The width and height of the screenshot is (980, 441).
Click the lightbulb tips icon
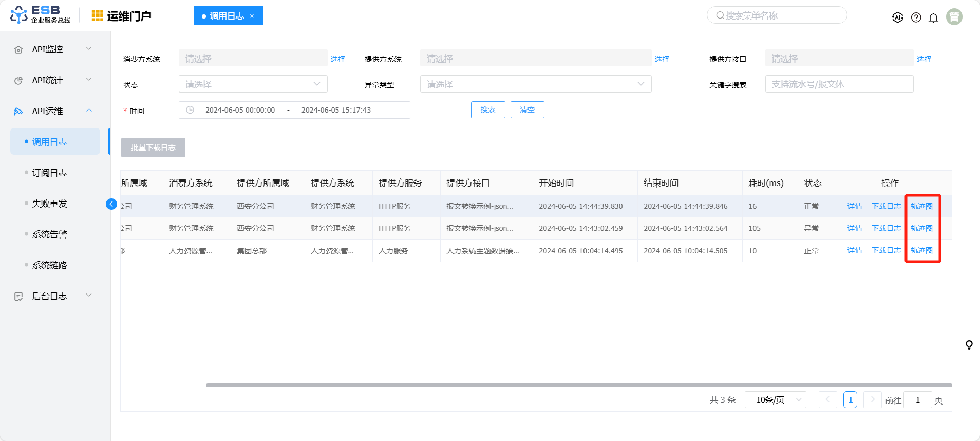(x=969, y=344)
